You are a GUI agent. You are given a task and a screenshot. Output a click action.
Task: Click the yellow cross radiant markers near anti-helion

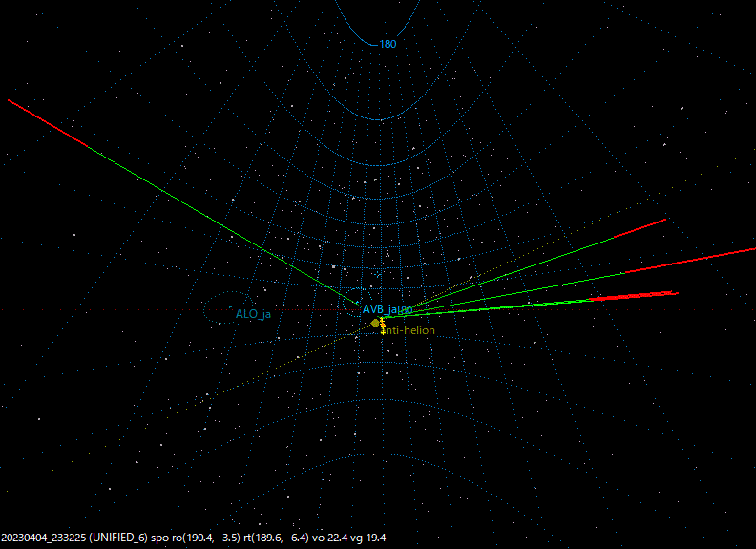(383, 326)
